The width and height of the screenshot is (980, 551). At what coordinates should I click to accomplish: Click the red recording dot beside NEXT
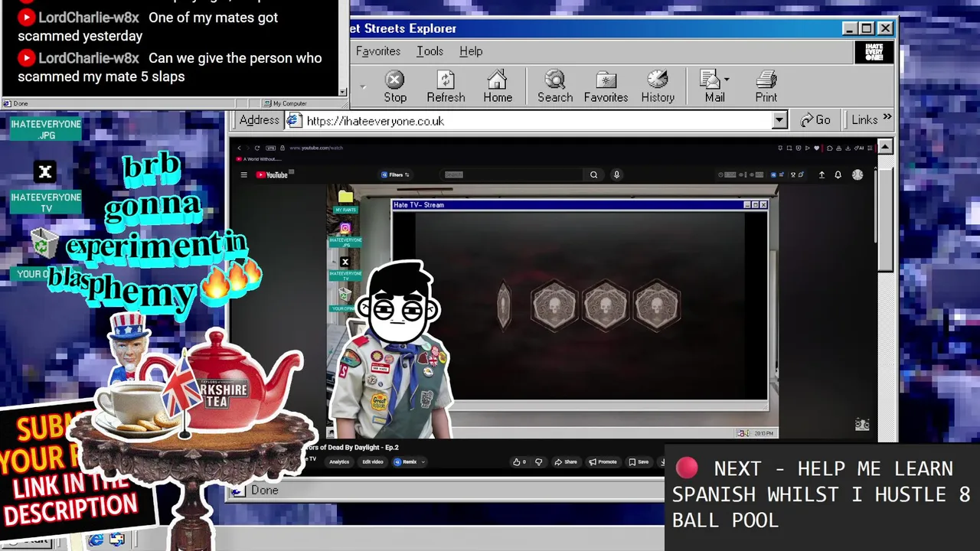[687, 468]
